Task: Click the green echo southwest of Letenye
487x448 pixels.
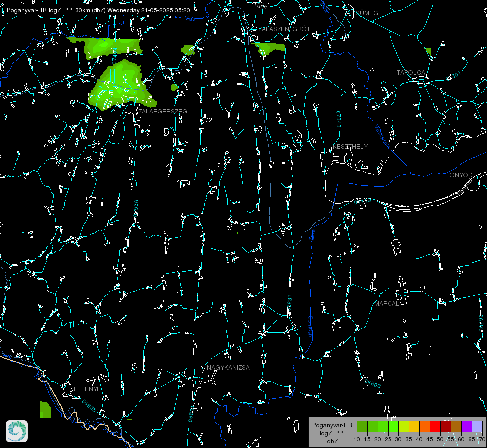Action: coord(45,410)
